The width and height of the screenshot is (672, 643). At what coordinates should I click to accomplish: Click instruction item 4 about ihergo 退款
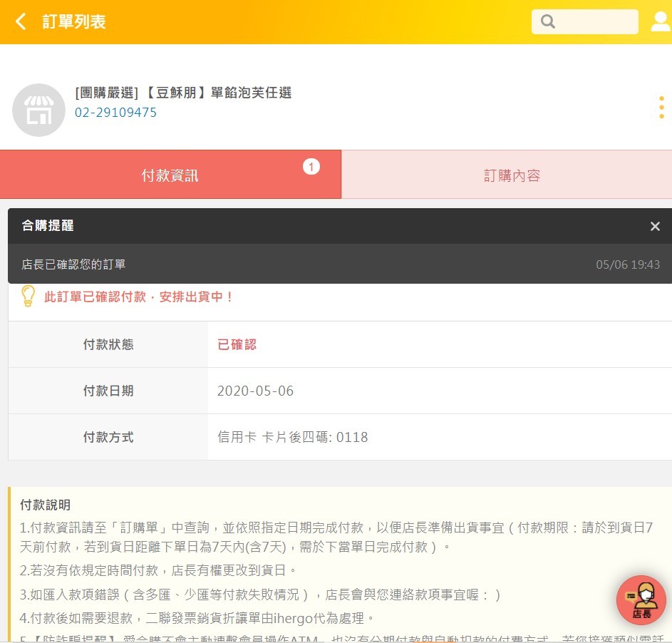pos(197,618)
